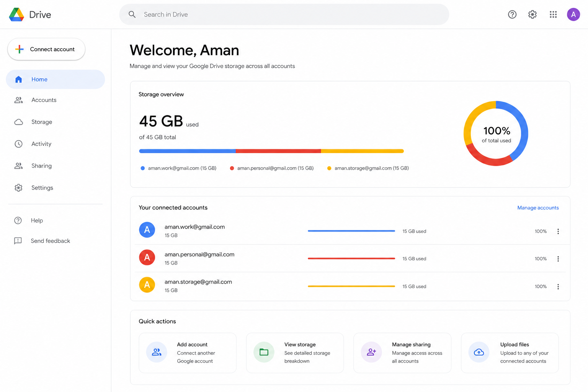Viewport: 588px width, 392px height.
Task: Click the 'Welcome, Aman' heading
Action: 185,50
